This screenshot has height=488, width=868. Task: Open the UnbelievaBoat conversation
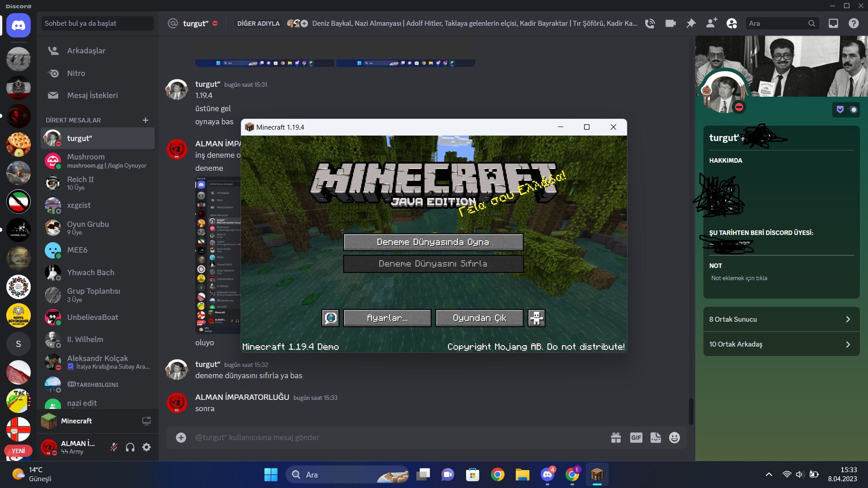(98, 317)
